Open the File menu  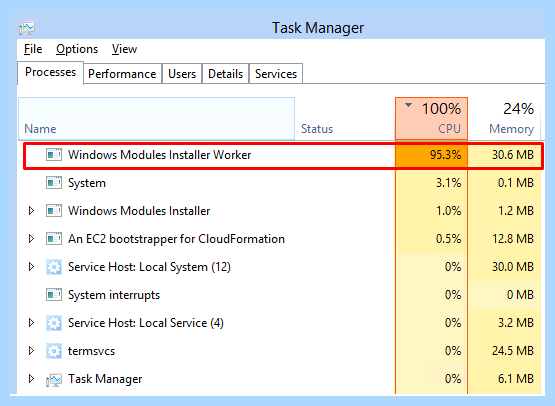(33, 49)
